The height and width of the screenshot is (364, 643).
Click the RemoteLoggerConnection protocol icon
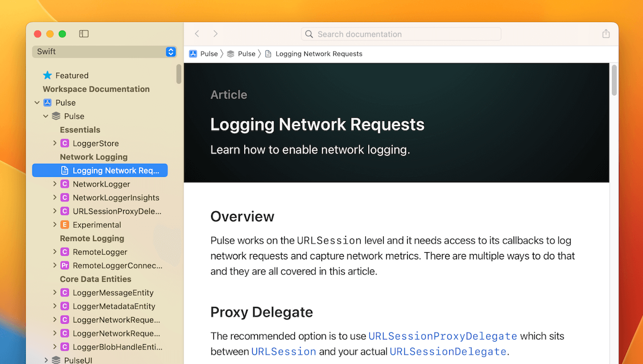tap(65, 266)
